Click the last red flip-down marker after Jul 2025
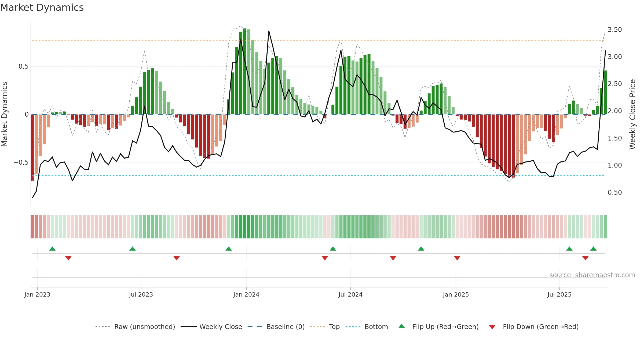Image resolution: width=644 pixels, height=362 pixels. coord(586,258)
